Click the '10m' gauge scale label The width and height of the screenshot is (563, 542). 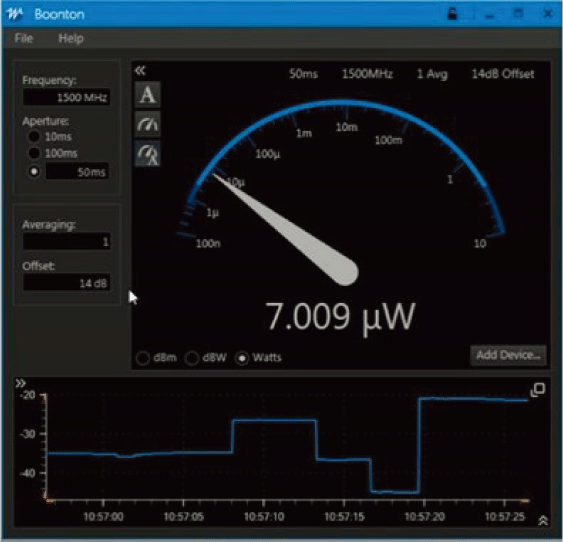tap(346, 127)
